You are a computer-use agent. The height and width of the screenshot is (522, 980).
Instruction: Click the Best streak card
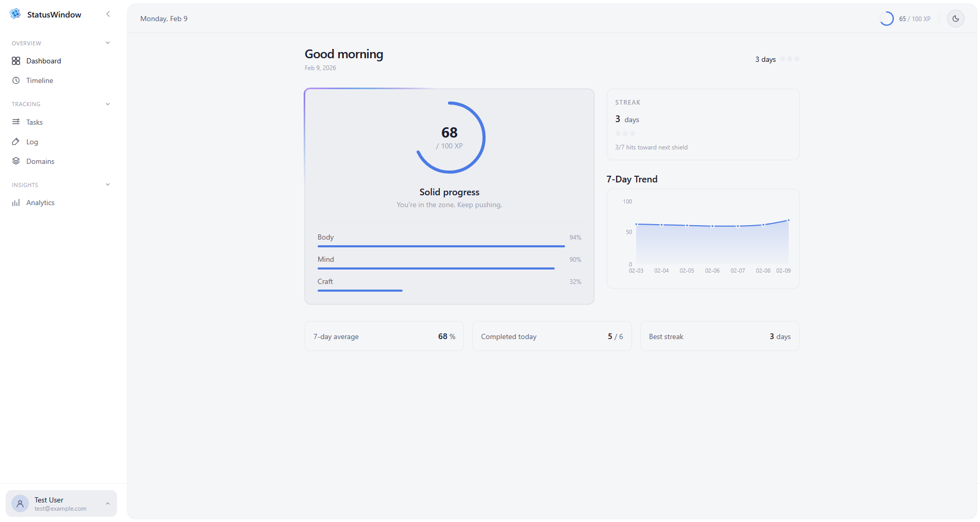719,336
